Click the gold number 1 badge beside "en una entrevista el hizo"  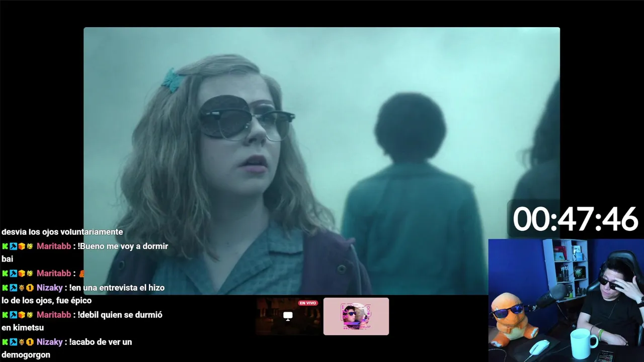[30, 288]
